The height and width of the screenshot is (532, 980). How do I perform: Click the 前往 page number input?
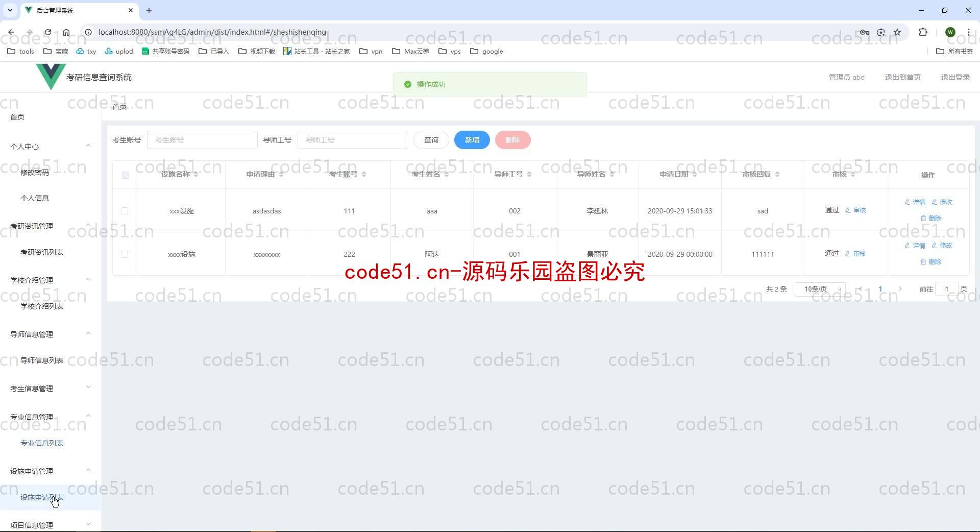tap(947, 289)
